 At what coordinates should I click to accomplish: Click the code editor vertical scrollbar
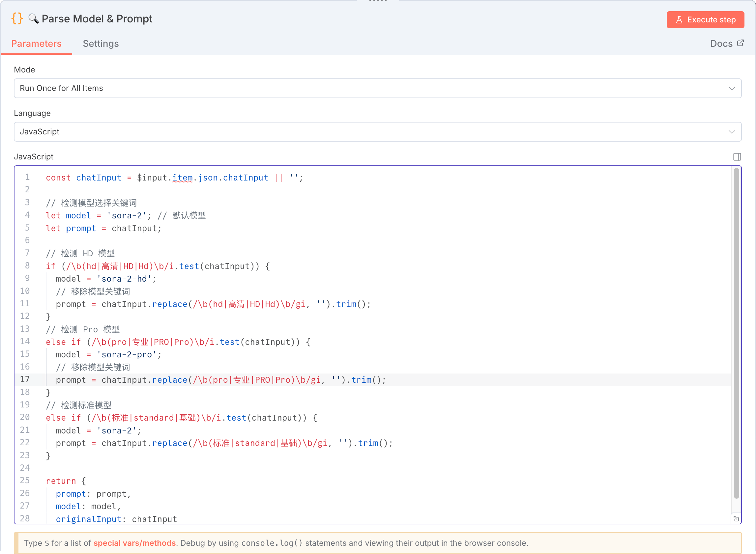[736, 333]
